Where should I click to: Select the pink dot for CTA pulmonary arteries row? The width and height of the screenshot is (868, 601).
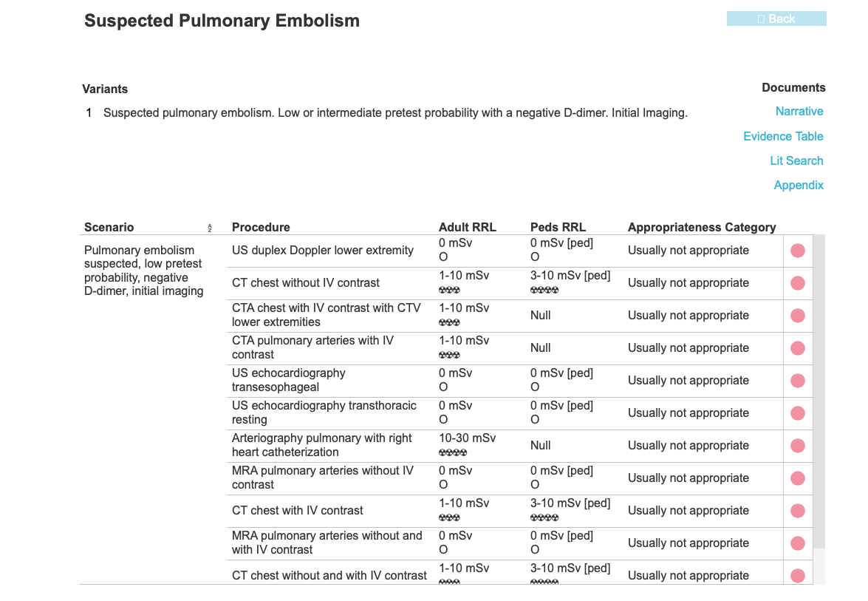798,348
